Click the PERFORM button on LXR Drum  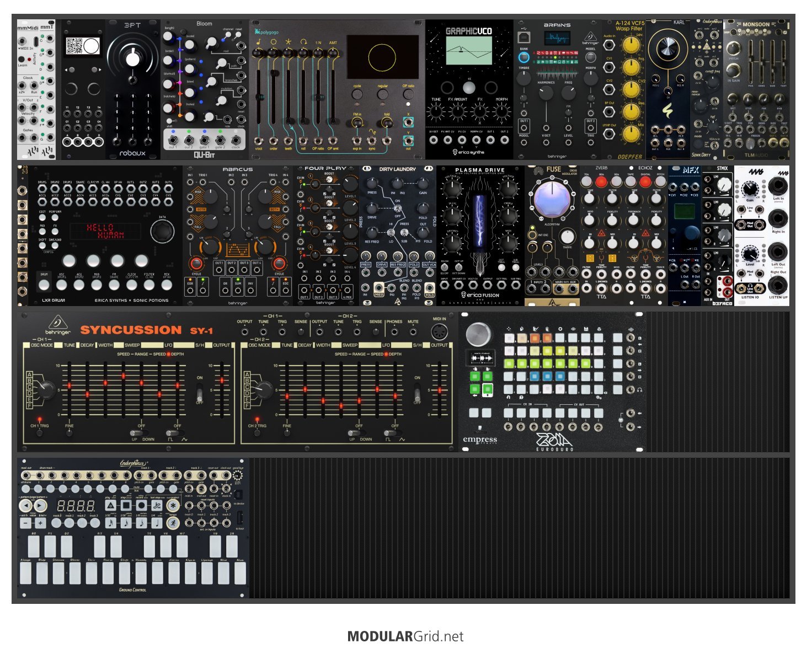tap(55, 217)
